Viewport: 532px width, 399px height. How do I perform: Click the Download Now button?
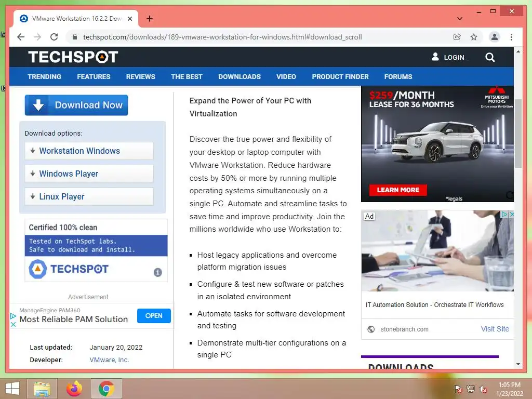pyautogui.click(x=76, y=105)
